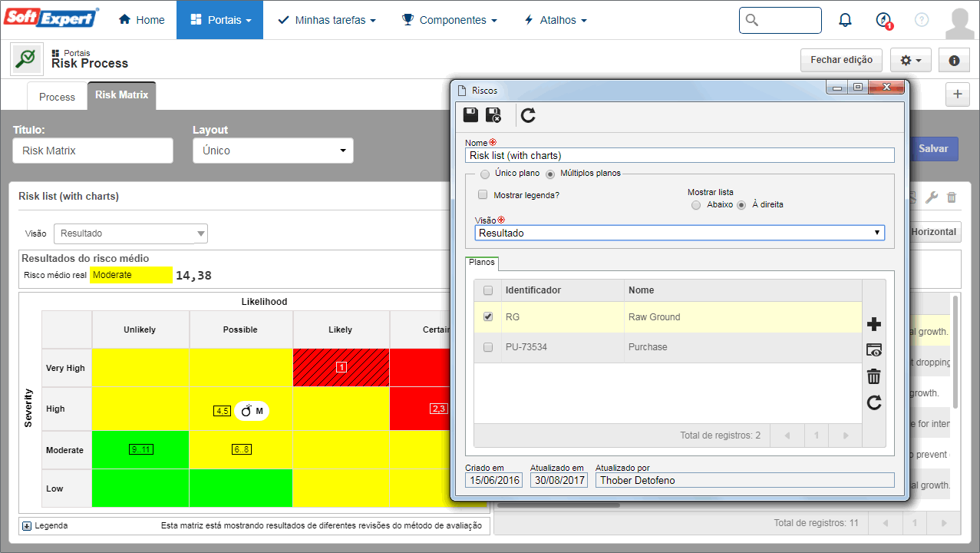
Task: Open the Componentes menu
Action: 450,20
